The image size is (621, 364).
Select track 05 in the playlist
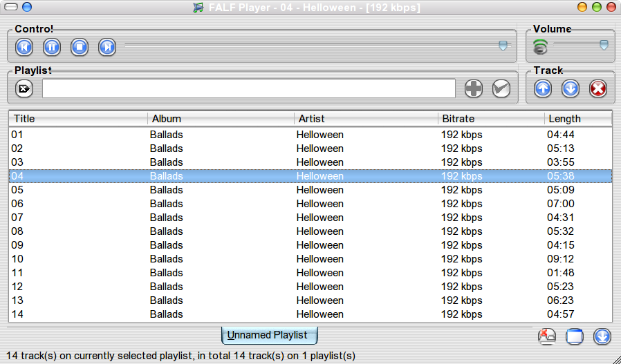[310, 190]
